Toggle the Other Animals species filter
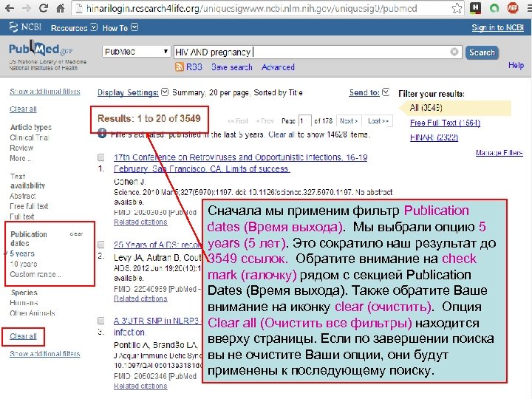532x399 pixels. pyautogui.click(x=33, y=313)
